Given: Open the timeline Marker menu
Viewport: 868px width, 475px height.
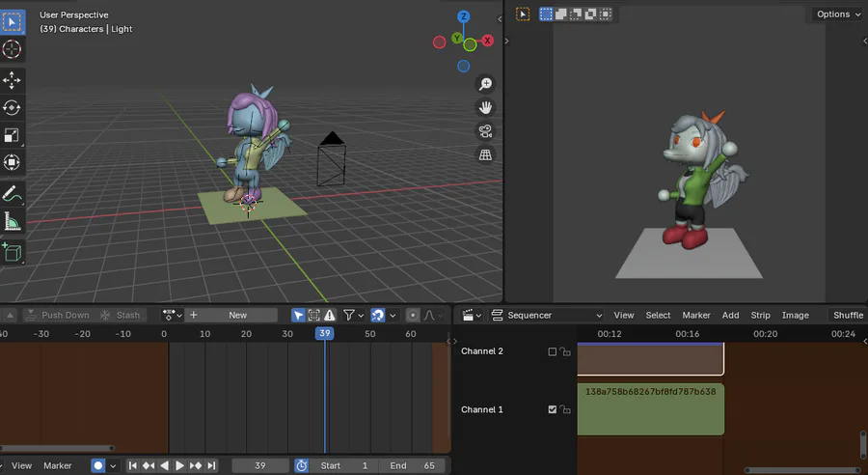Looking at the screenshot, I should click(x=58, y=466).
